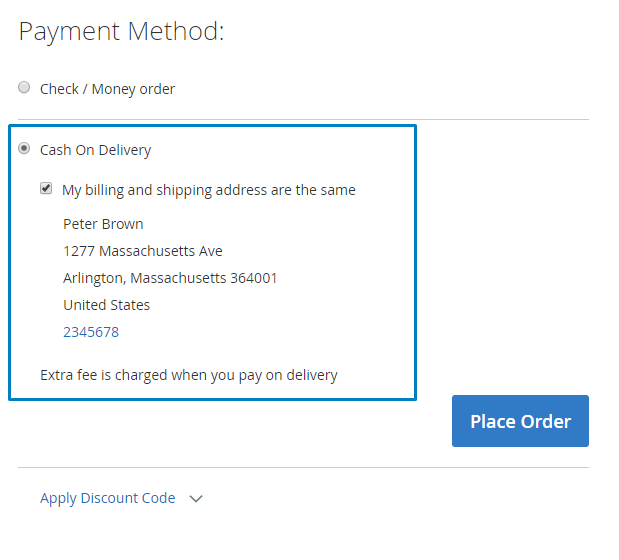Click the Apply Discount Code link text

click(107, 498)
